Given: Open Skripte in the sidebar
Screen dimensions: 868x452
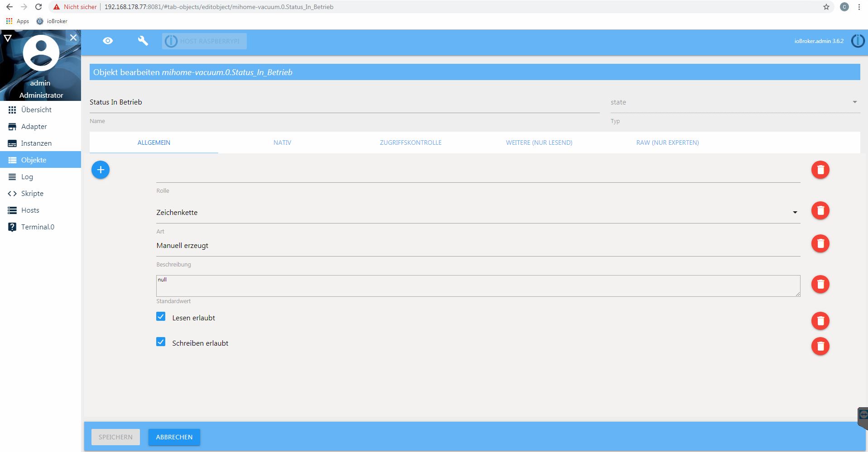Looking at the screenshot, I should [x=41, y=193].
